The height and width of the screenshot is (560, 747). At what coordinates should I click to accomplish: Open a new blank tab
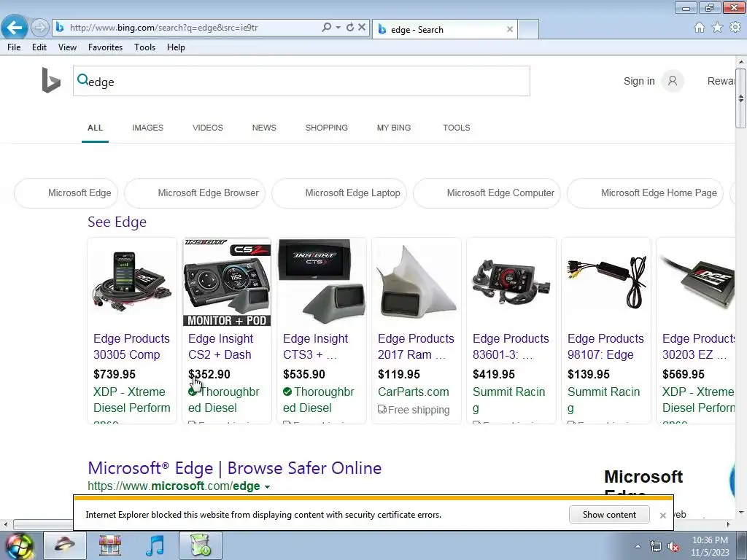(x=528, y=29)
